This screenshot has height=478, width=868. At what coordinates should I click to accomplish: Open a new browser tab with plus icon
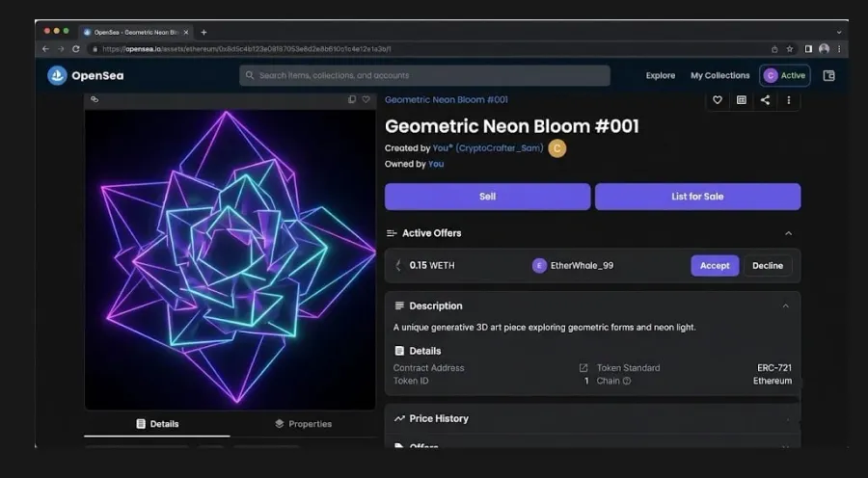(x=203, y=32)
